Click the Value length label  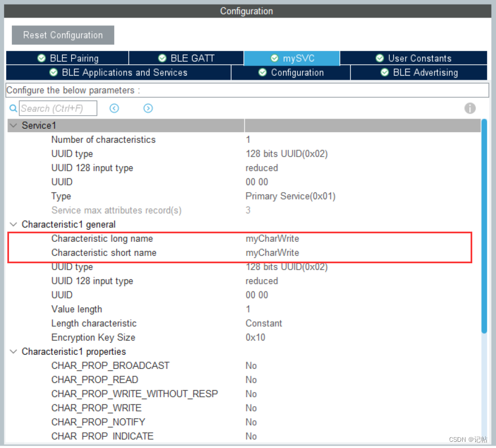77,310
